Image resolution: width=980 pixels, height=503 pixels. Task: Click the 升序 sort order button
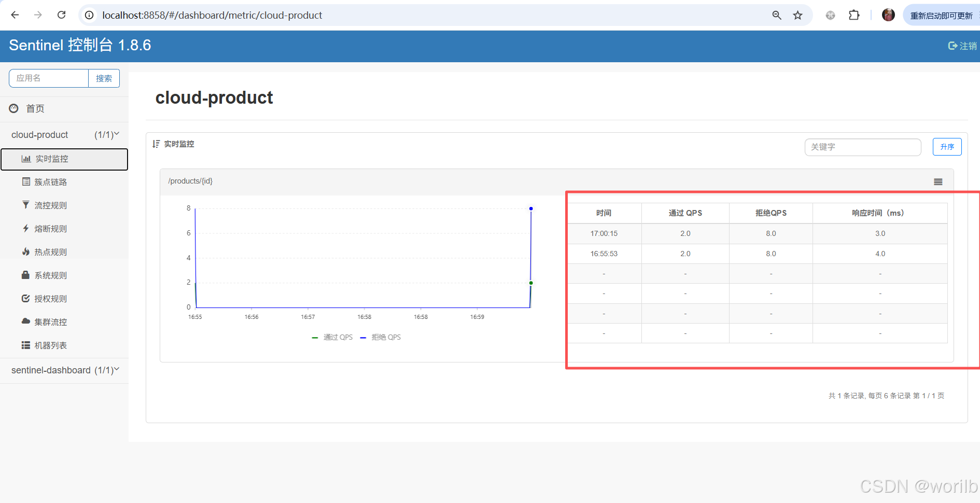(x=947, y=147)
